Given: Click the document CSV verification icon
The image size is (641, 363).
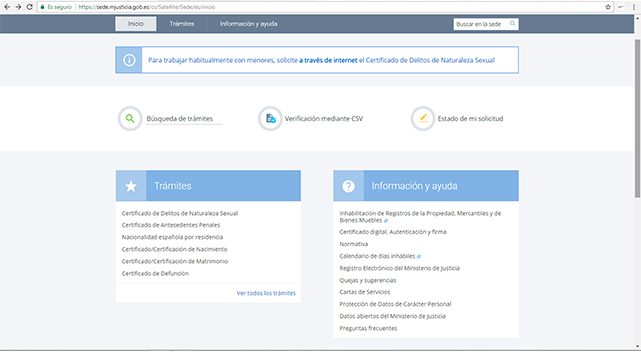Looking at the screenshot, I should (270, 119).
